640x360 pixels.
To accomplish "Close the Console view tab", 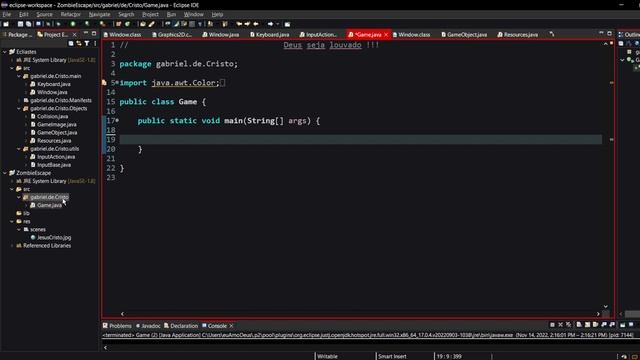I will [x=231, y=326].
